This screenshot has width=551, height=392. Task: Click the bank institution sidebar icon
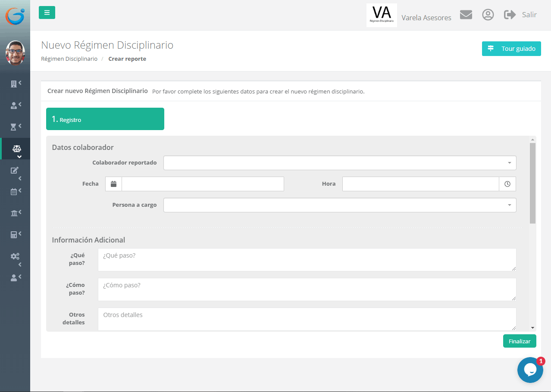click(x=14, y=213)
